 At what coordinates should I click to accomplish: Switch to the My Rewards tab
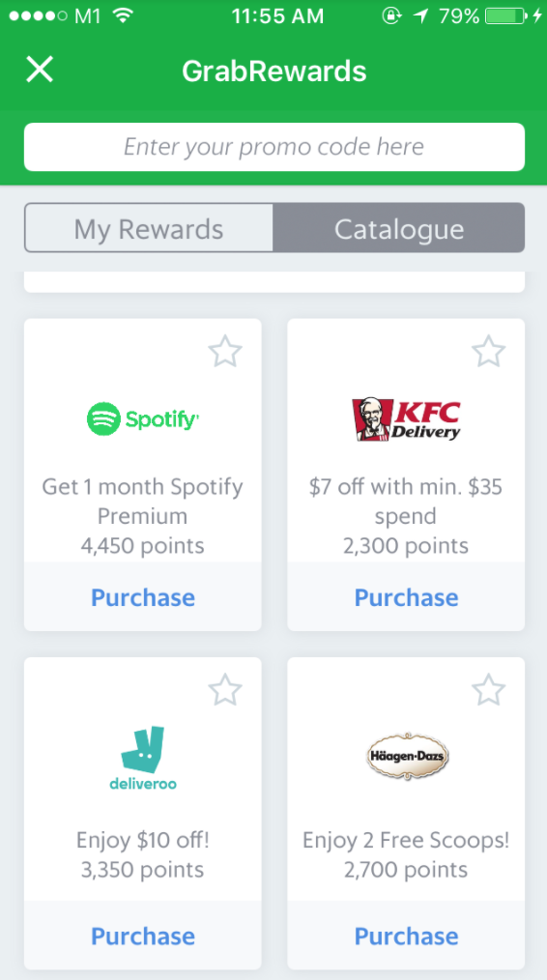tap(149, 228)
